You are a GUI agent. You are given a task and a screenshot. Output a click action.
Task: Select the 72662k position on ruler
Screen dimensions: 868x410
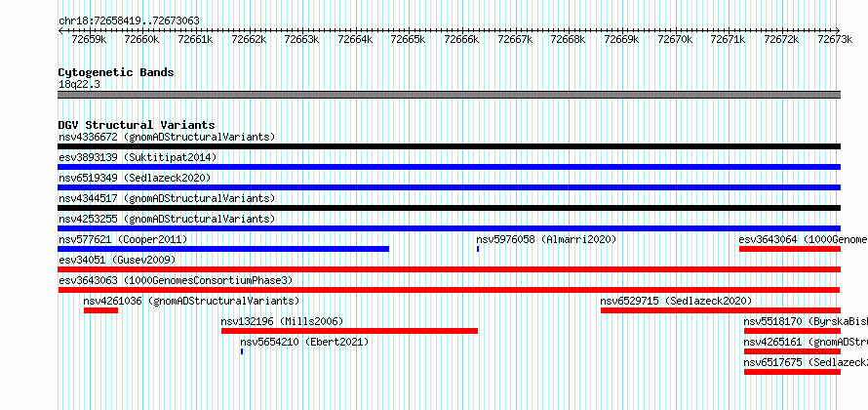249,39
